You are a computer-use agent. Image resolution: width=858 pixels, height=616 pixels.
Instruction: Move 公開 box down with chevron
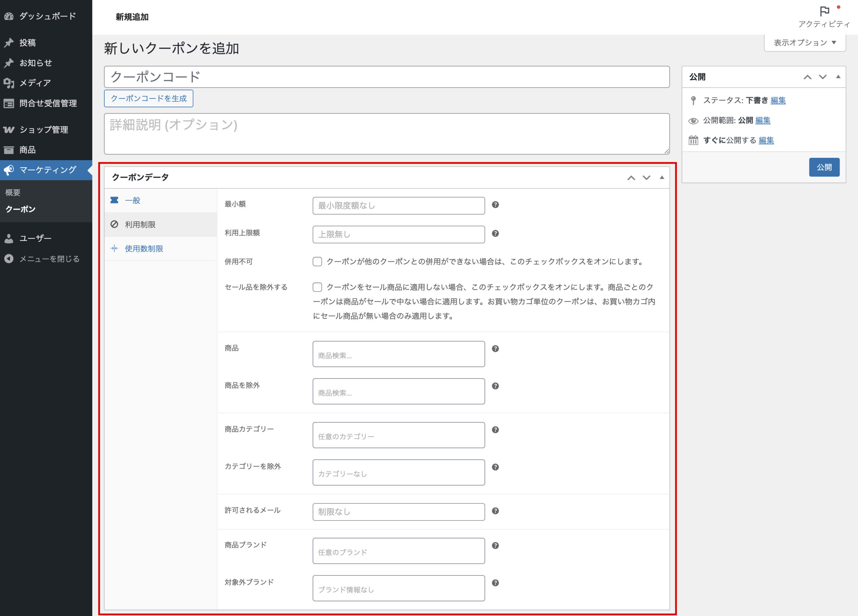pyautogui.click(x=822, y=77)
